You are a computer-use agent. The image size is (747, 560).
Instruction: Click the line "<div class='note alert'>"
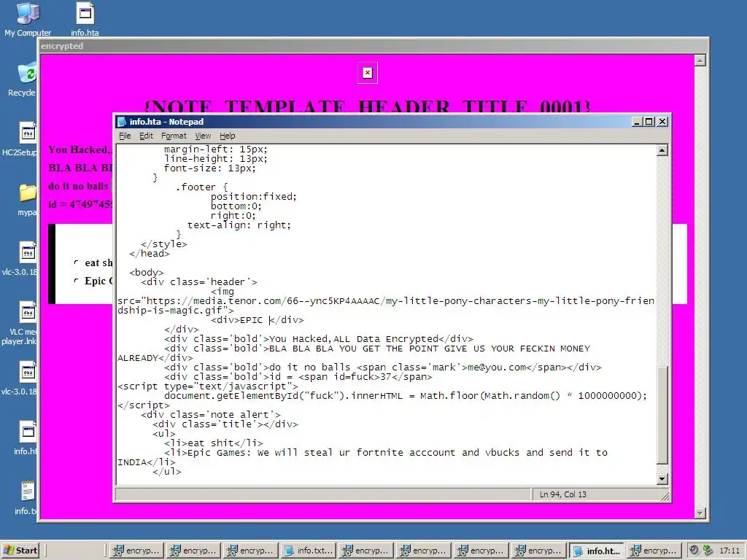[x=211, y=415]
